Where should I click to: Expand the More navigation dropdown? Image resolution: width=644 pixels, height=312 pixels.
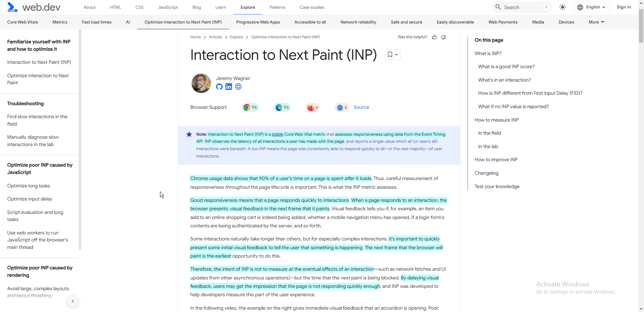[x=596, y=22]
